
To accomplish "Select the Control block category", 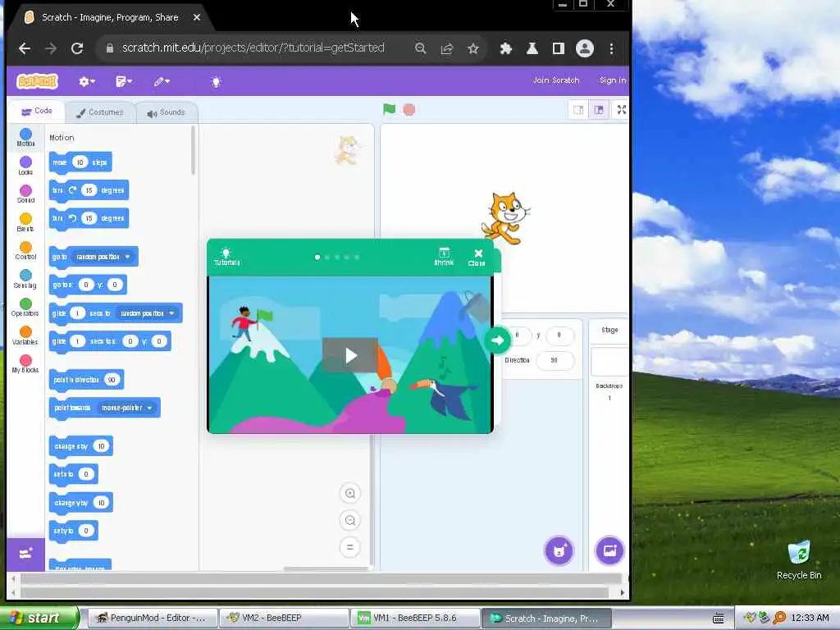I will (x=25, y=251).
